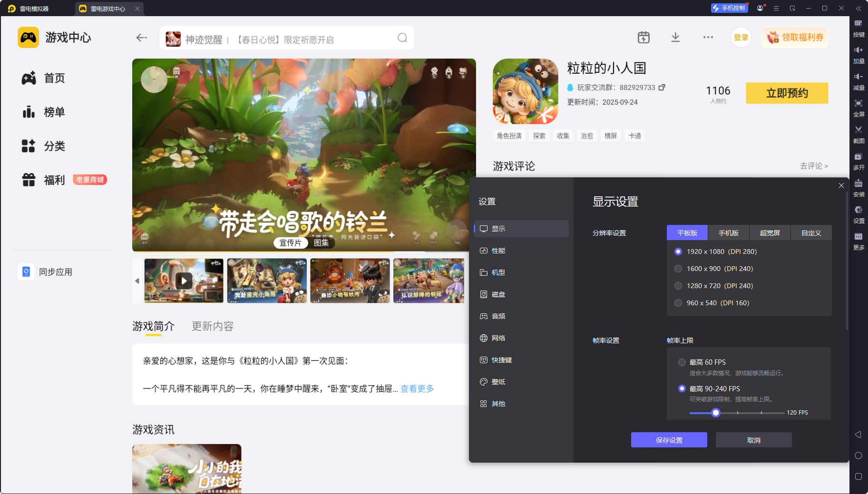The height and width of the screenshot is (494, 868).
Task: Click the 查看更多 link
Action: click(417, 389)
